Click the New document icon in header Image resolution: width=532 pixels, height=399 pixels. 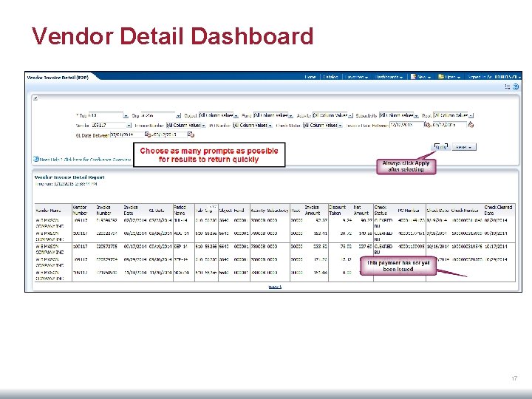pos(413,77)
